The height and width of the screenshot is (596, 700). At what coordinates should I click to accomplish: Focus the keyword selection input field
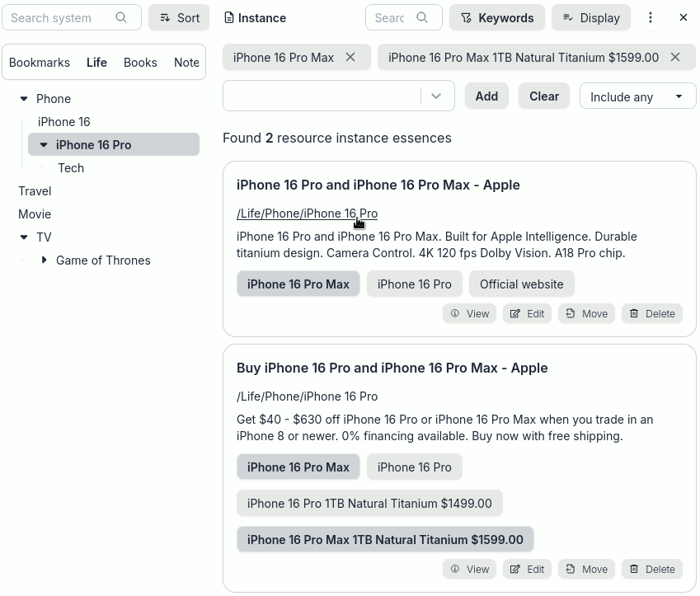click(322, 96)
